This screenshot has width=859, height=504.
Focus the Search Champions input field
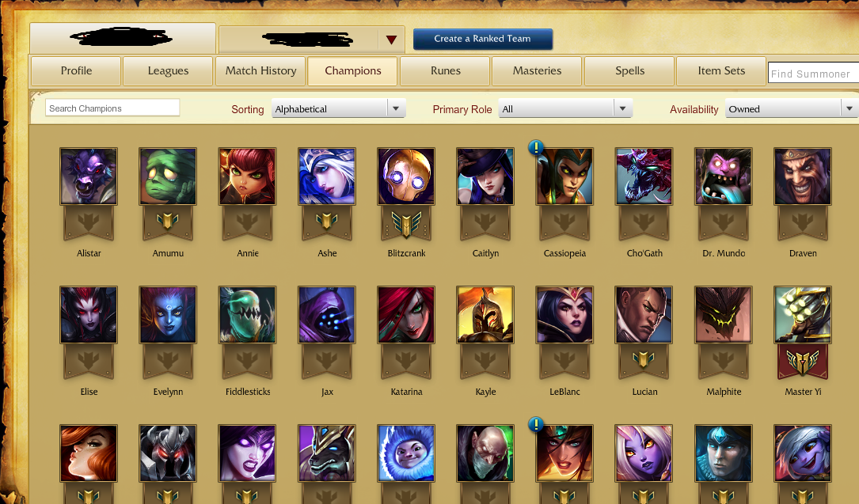(x=112, y=108)
